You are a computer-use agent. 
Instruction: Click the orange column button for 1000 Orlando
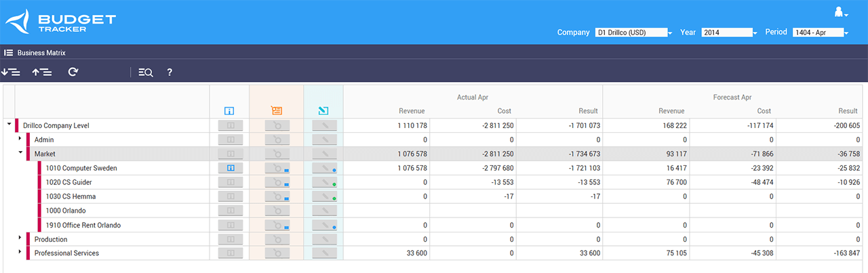(x=277, y=211)
